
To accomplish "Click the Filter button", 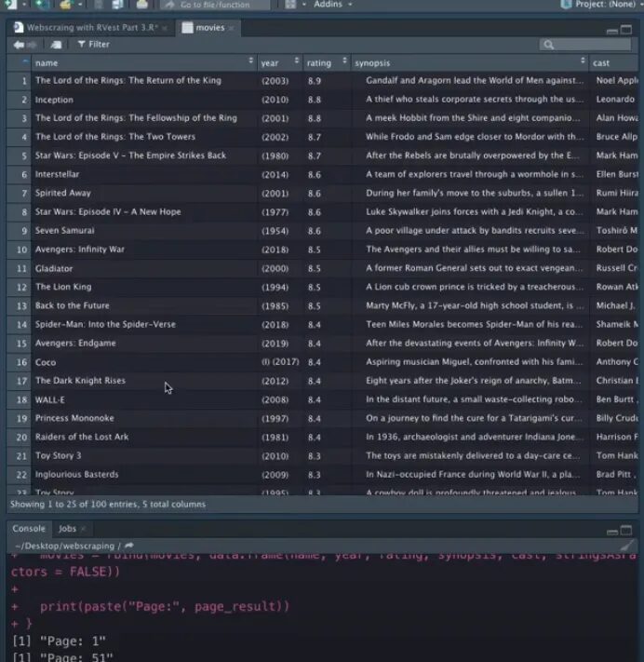I will click(x=93, y=44).
